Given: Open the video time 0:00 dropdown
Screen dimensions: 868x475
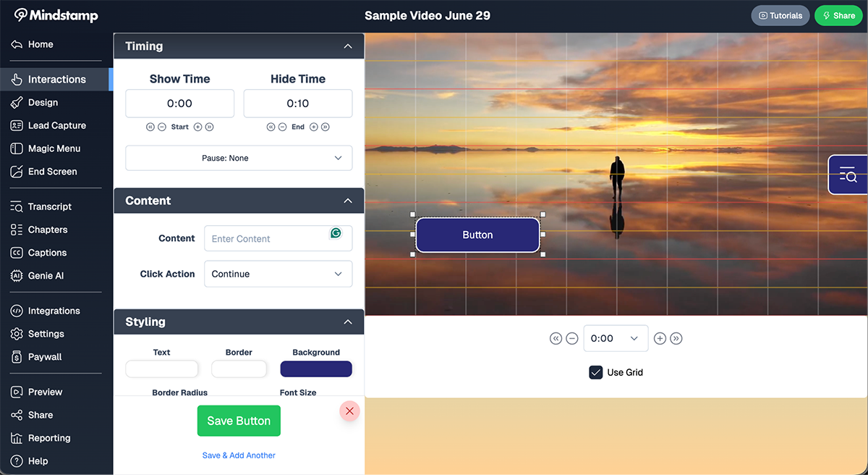Looking at the screenshot, I should (616, 338).
